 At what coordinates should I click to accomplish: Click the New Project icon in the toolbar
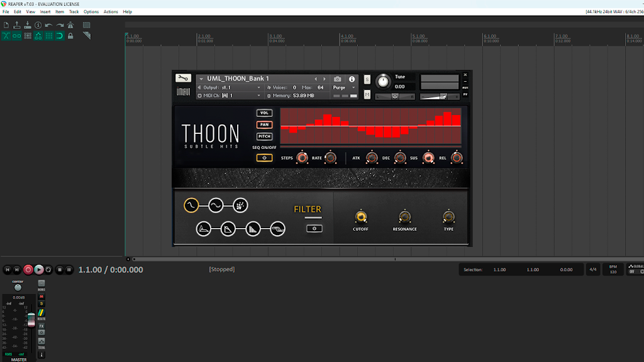click(6, 25)
